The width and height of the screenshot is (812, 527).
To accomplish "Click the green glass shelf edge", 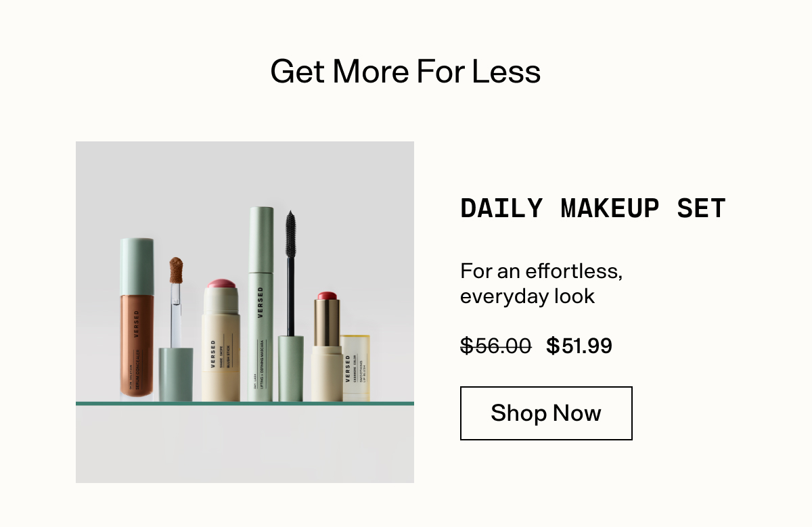I will pyautogui.click(x=245, y=404).
